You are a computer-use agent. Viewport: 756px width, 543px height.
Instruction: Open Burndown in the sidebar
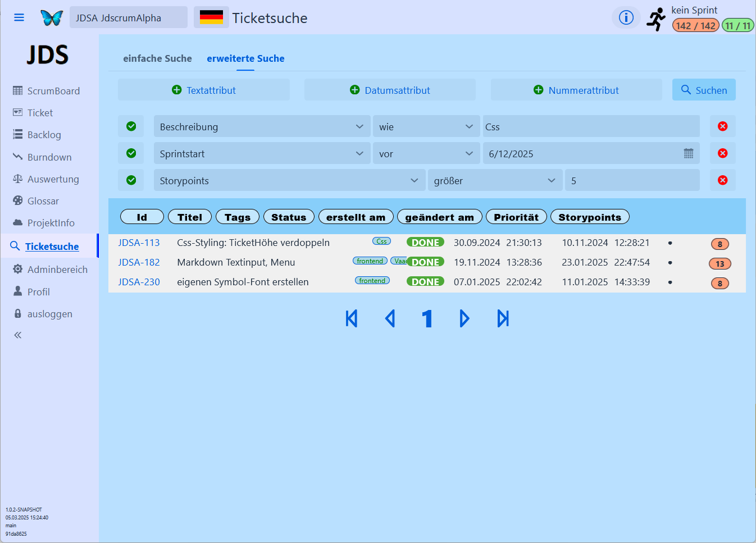(x=49, y=157)
